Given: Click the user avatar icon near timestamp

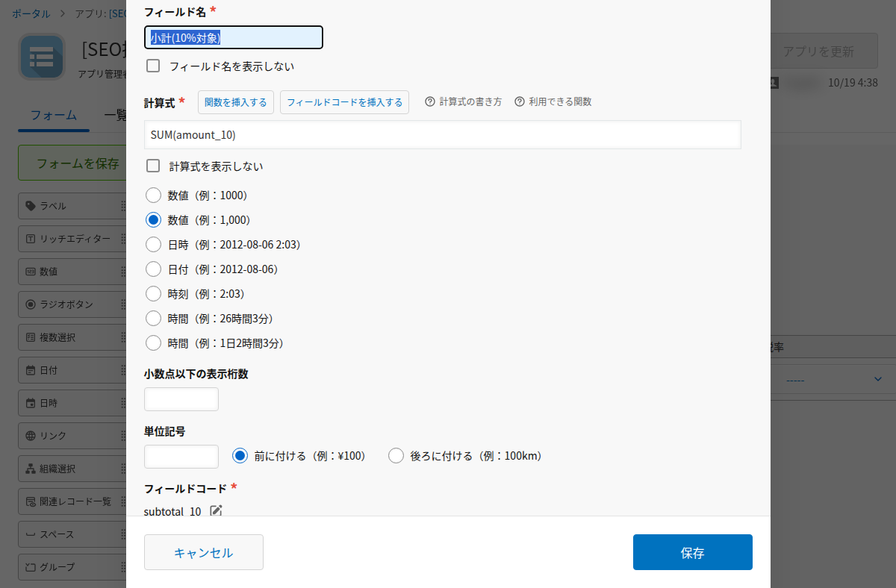Looking at the screenshot, I should 774,83.
